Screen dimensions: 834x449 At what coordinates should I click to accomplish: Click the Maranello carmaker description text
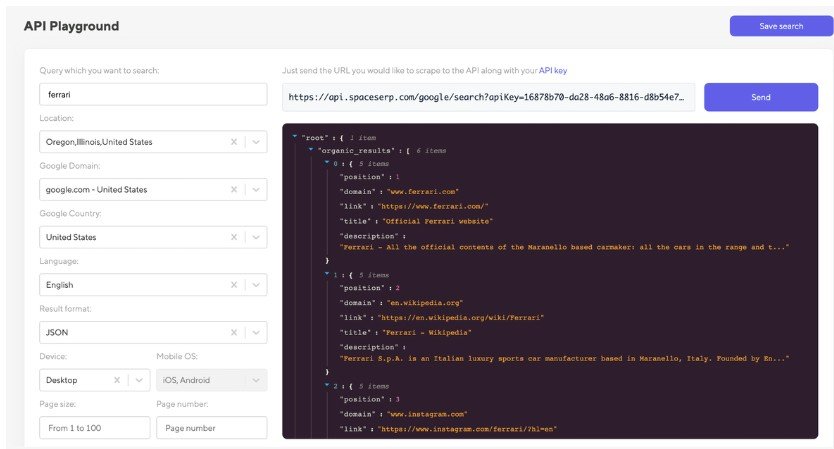pos(564,247)
